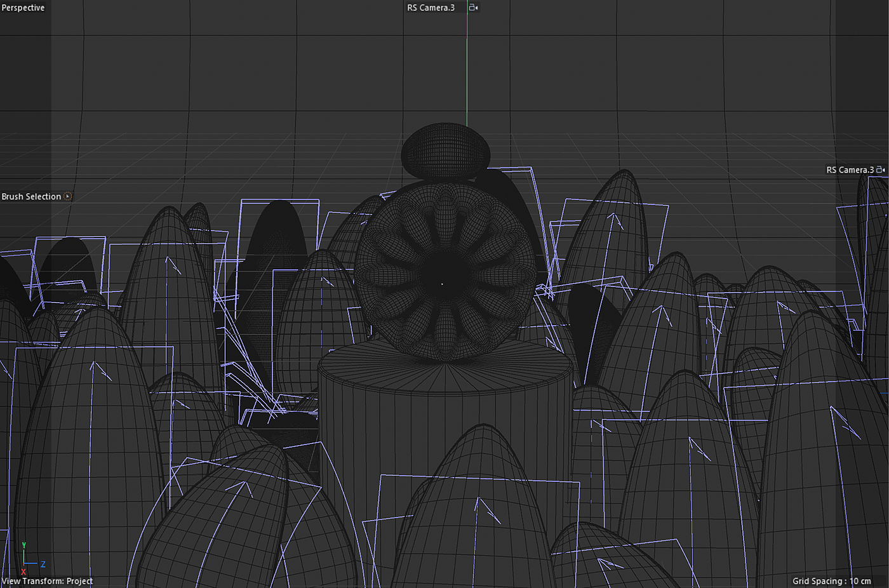The width and height of the screenshot is (889, 588).
Task: Click the right-side RS Camera.3 text label
Action: coord(850,170)
